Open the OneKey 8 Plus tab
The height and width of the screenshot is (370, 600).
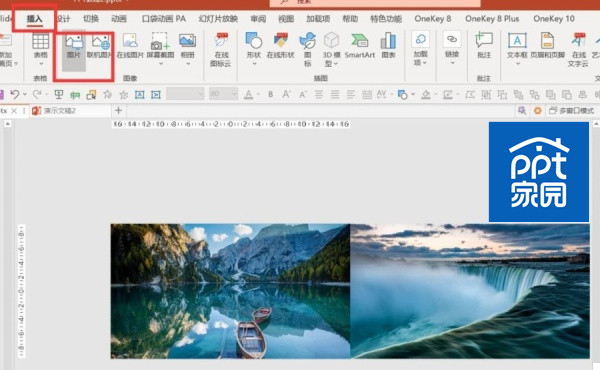[x=492, y=19]
